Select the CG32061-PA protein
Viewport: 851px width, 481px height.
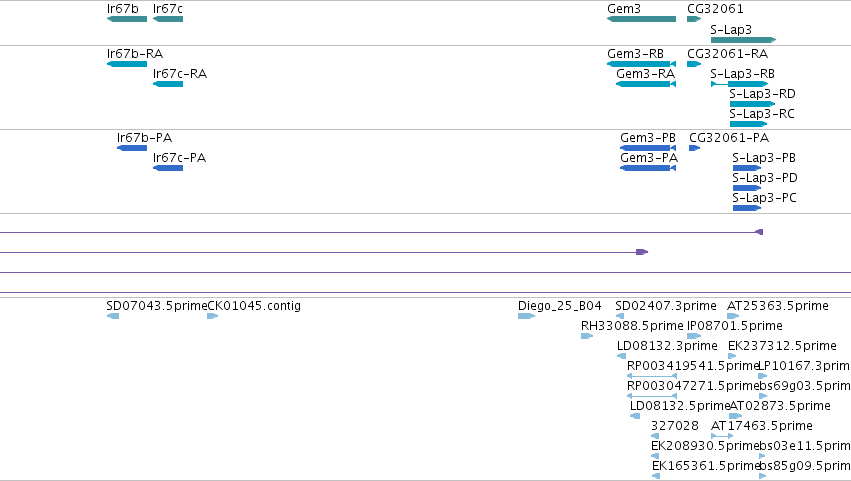(695, 148)
